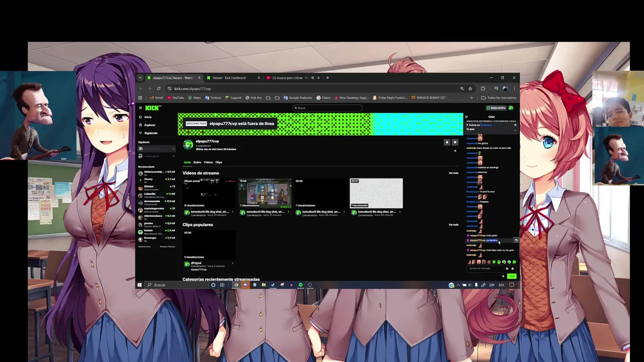Open a new Chrome tab
Viewport: 644px width, 362px height.
[328, 78]
